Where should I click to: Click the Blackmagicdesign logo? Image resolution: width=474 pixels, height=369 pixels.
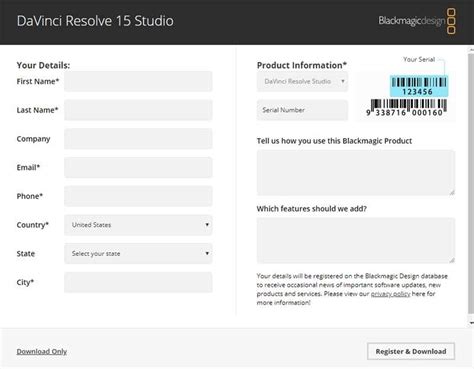pyautogui.click(x=417, y=21)
